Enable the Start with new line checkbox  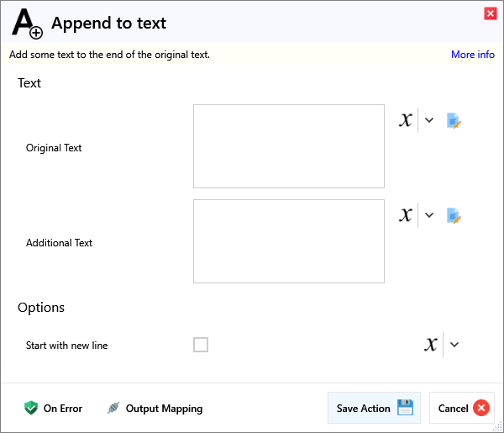201,345
